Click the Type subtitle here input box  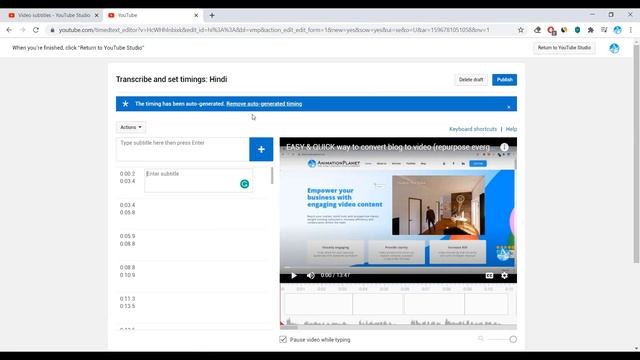(x=182, y=149)
